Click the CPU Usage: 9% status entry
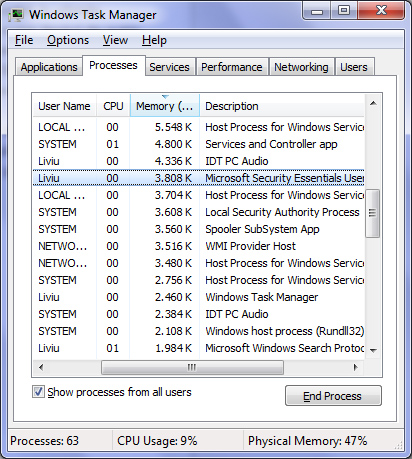Viewport: 412px width, 459px height. pyautogui.click(x=157, y=441)
